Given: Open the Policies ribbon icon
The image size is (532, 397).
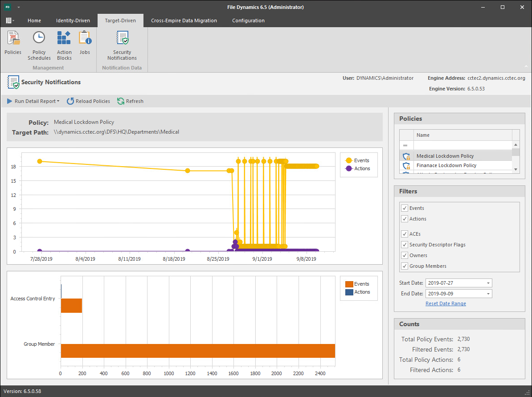Looking at the screenshot, I should [x=13, y=39].
